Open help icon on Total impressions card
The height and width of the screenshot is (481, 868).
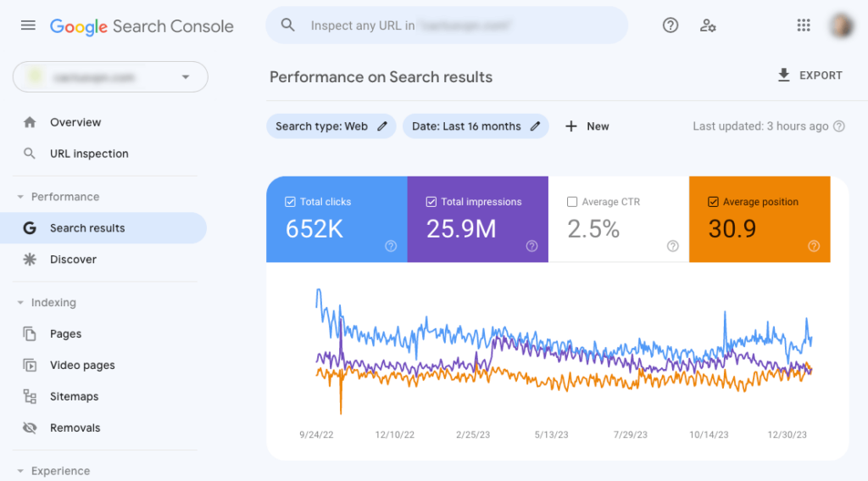532,246
